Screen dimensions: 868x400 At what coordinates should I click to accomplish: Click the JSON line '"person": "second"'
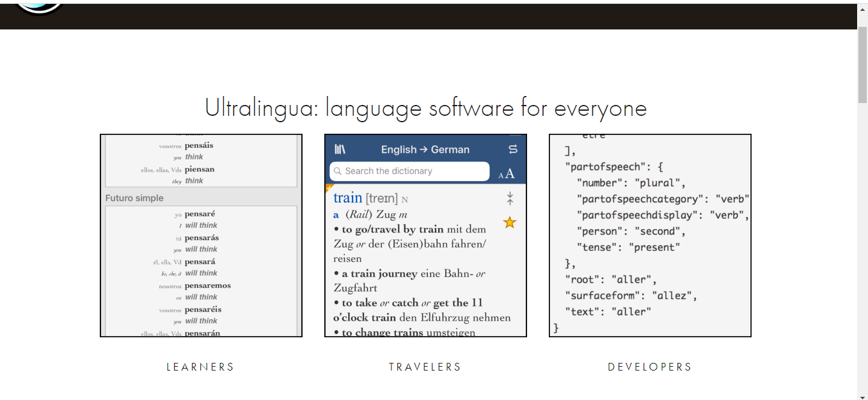pos(631,231)
